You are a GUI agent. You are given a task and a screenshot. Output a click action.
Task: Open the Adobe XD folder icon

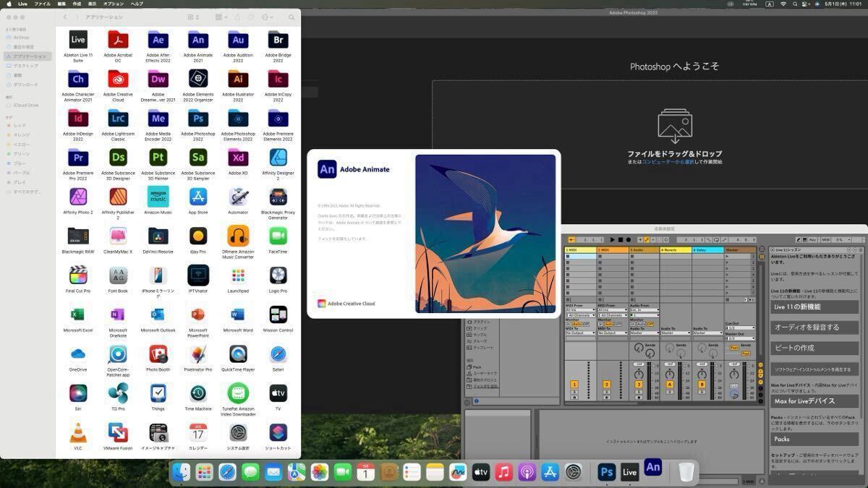[238, 157]
